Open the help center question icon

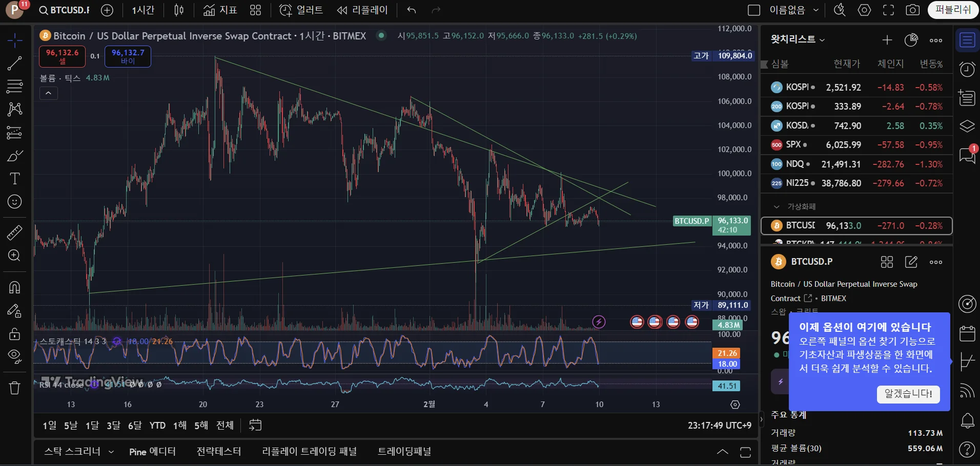pyautogui.click(x=967, y=450)
